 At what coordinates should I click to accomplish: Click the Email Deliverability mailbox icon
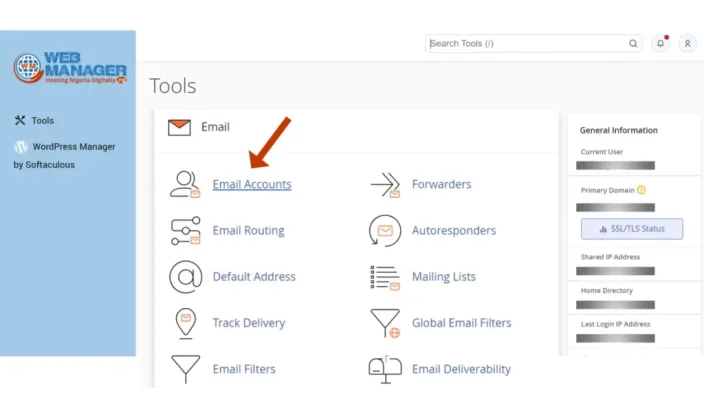coord(385,370)
